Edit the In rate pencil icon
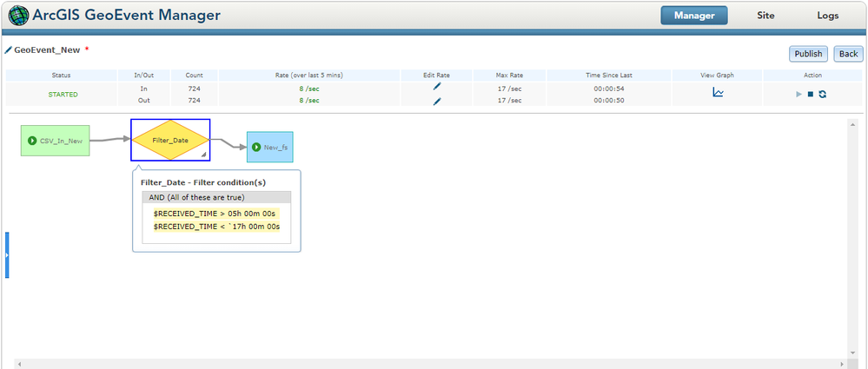Image resolution: width=868 pixels, height=369 pixels. pyautogui.click(x=437, y=86)
